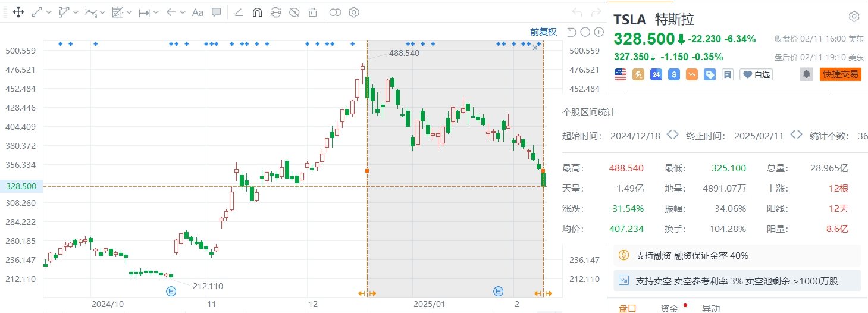Image resolution: width=868 pixels, height=313 pixels.
Task: Add a text annotation with Aa tool
Action: pyautogui.click(x=198, y=12)
